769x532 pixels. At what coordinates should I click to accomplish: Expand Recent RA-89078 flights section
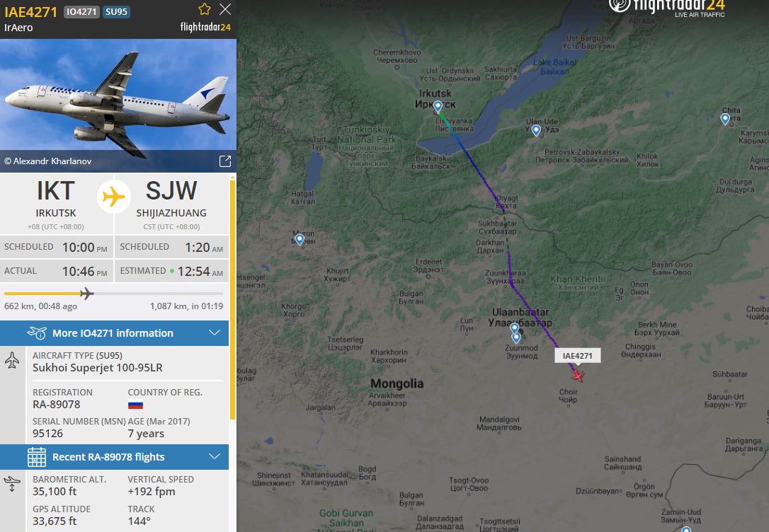[x=114, y=456]
